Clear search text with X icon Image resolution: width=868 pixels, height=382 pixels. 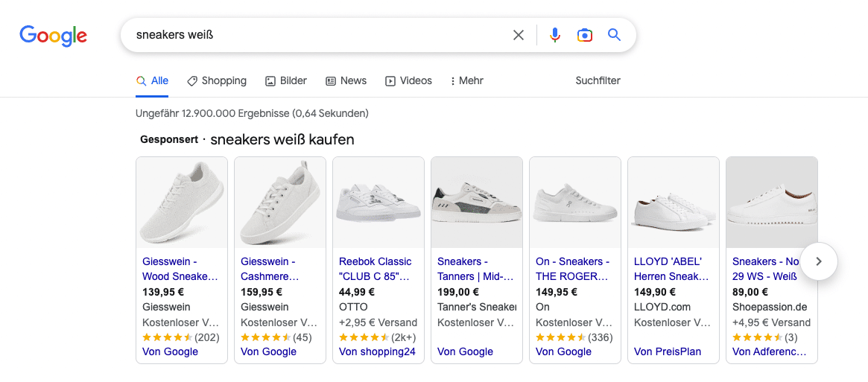519,35
